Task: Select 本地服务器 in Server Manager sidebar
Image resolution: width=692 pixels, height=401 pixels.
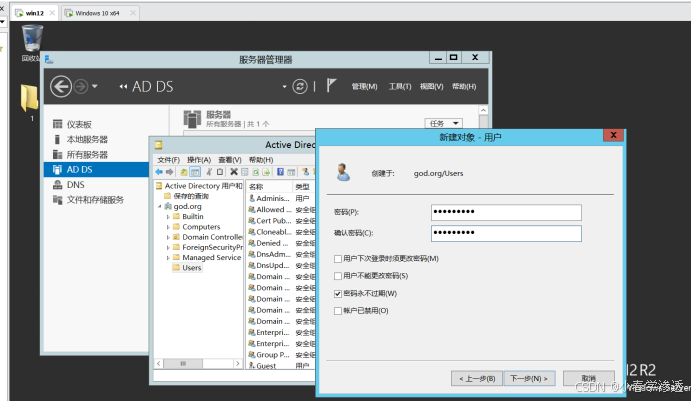Action: click(x=87, y=139)
